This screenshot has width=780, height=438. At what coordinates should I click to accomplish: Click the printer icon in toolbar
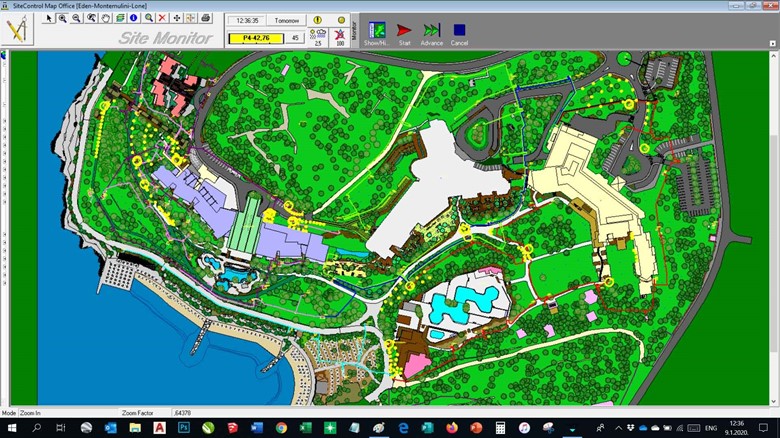(206, 18)
